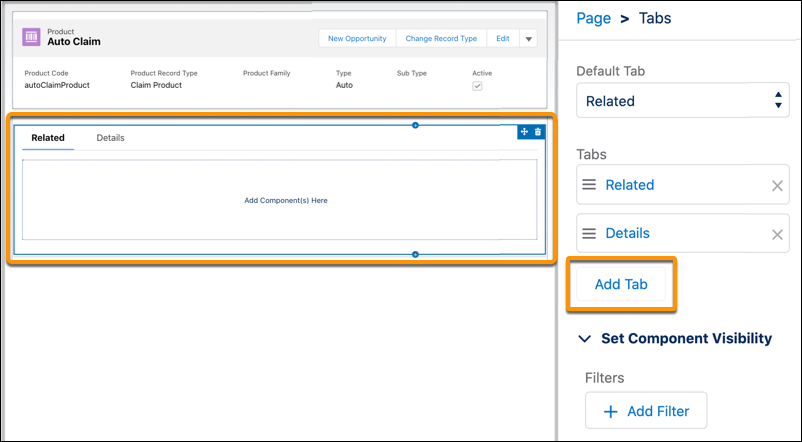The width and height of the screenshot is (802, 442).
Task: Click the Claim Product record type value
Action: pyautogui.click(x=156, y=85)
